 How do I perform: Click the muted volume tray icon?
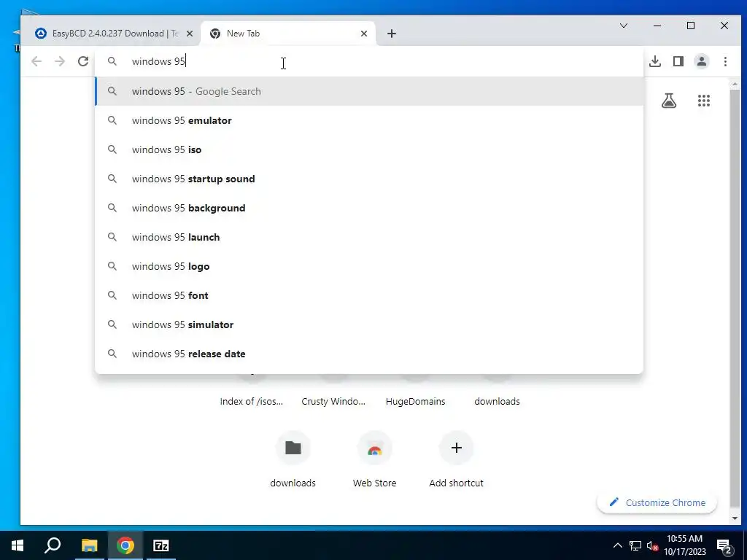(652, 545)
